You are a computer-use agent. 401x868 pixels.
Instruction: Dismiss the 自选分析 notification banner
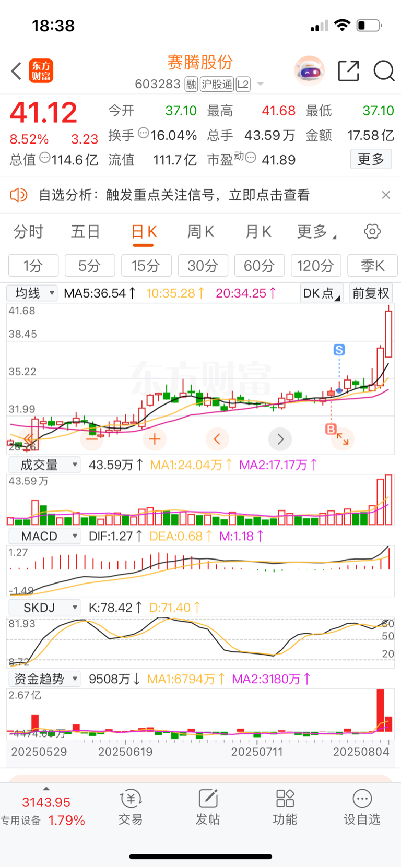coord(386,195)
